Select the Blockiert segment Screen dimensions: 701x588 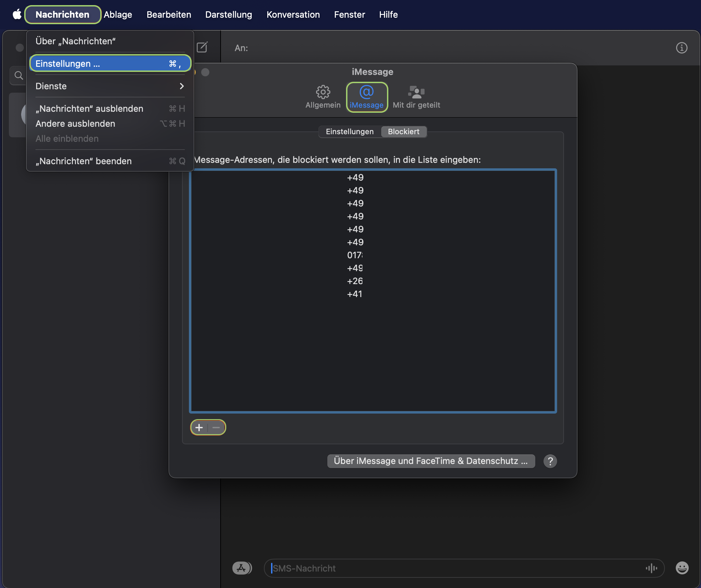(x=403, y=132)
